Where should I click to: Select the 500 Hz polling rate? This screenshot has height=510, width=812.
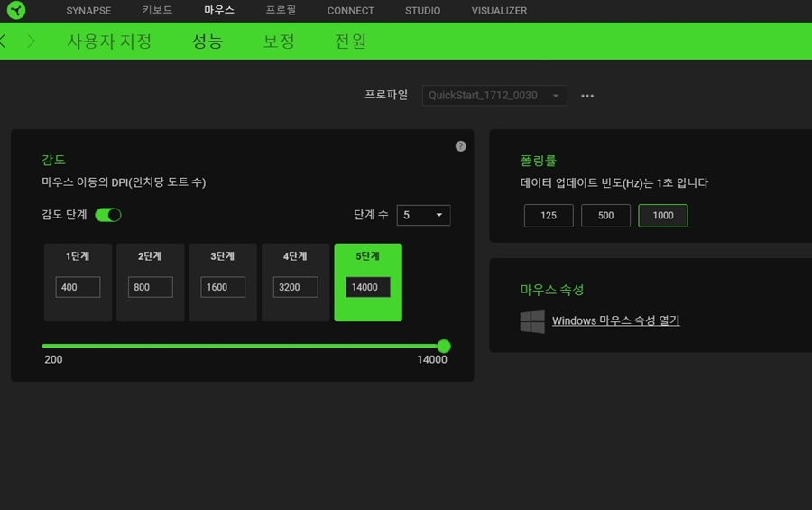(605, 216)
